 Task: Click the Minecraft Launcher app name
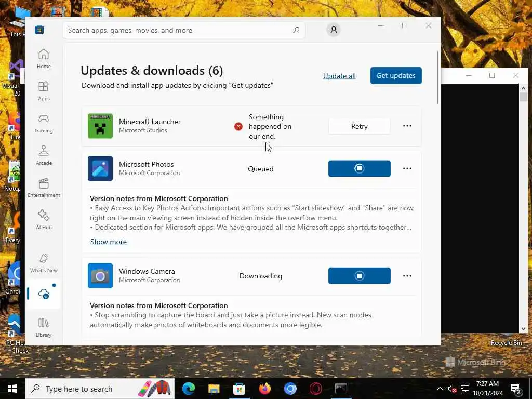(x=150, y=122)
